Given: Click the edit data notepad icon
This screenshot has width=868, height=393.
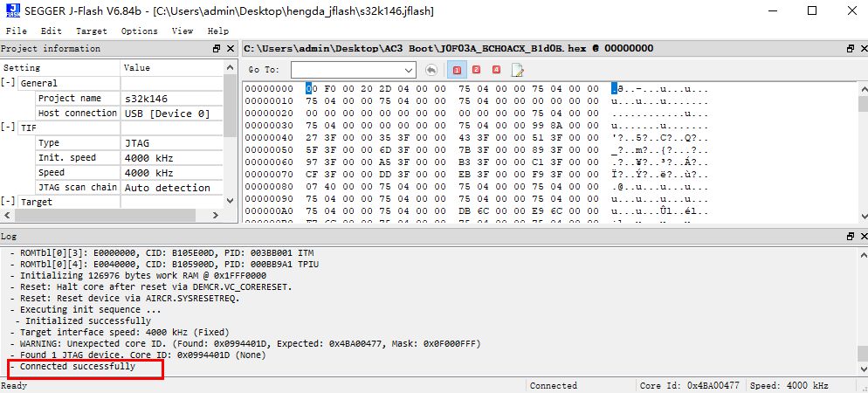Looking at the screenshot, I should [517, 70].
